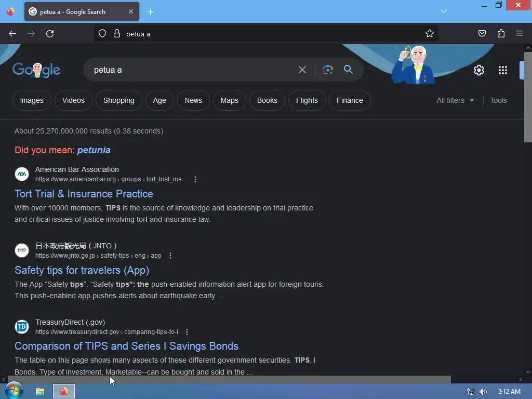Open more options for TreasuryDirect result
Image resolution: width=532 pixels, height=399 pixels.
pyautogui.click(x=187, y=332)
